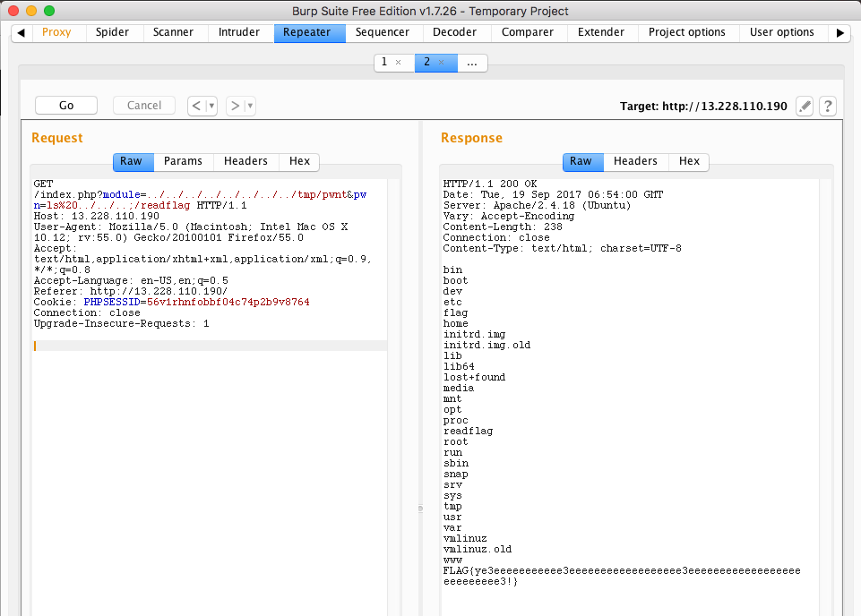The image size is (861, 616).
Task: Click the FLAG{ye3eee... line in response
Action: 622,576
